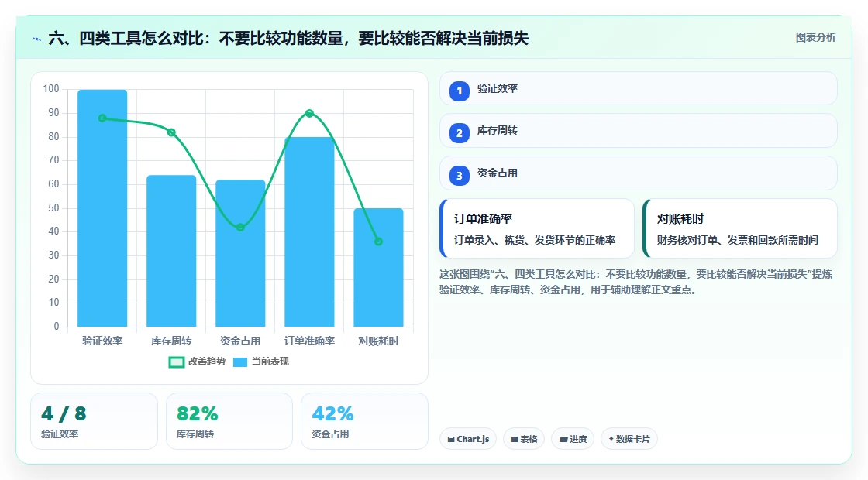Viewport: 868px width, 480px height.
Task: Click the 订单准确率 x-axis label
Action: 309,341
